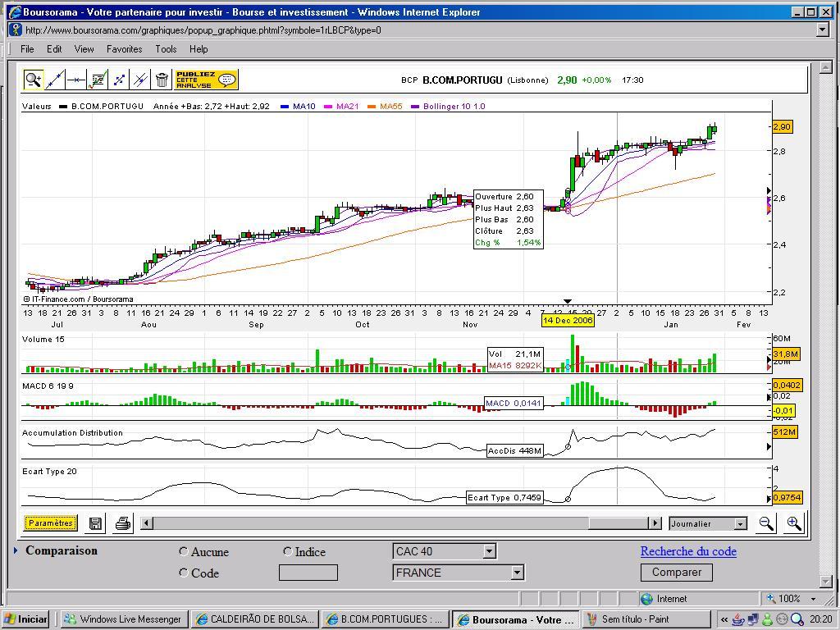Viewport: 840px width, 630px height.
Task: Click the Internet zone globe icon
Action: coord(646,598)
